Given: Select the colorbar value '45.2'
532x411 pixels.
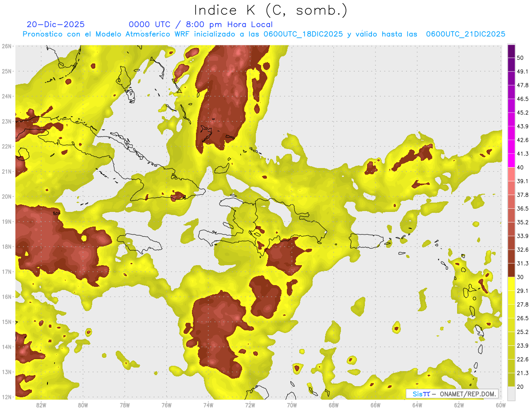Looking at the screenshot, I should [523, 113].
